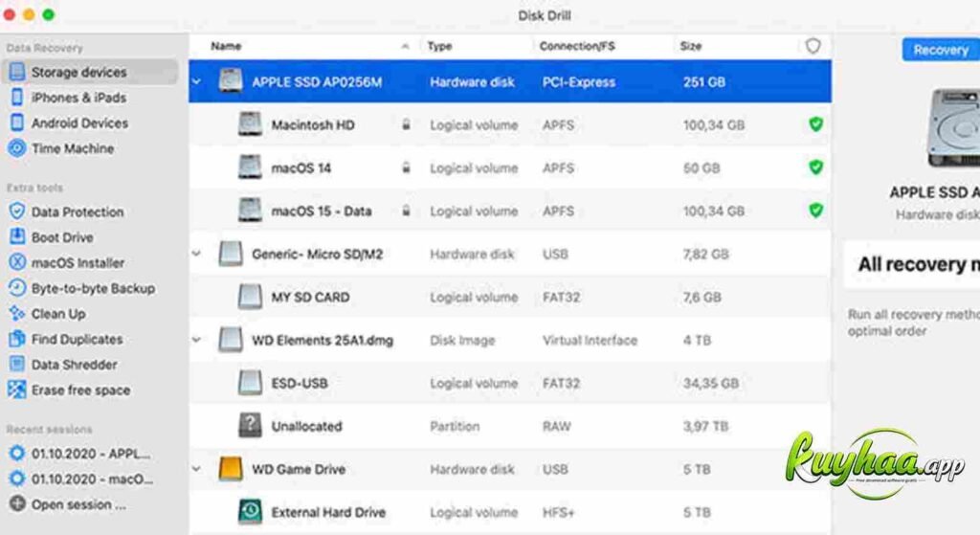Click the Macintosh HD volume icon
This screenshot has width=980, height=535.
tap(250, 124)
